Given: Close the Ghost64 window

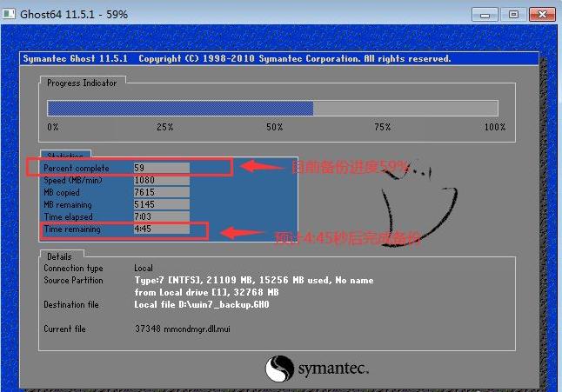Looking at the screenshot, I should tap(542, 15).
